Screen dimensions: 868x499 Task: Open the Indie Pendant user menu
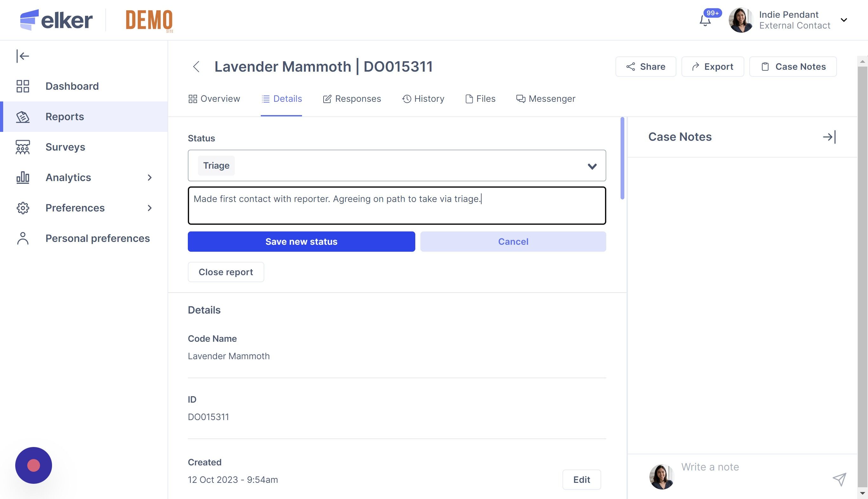point(844,20)
